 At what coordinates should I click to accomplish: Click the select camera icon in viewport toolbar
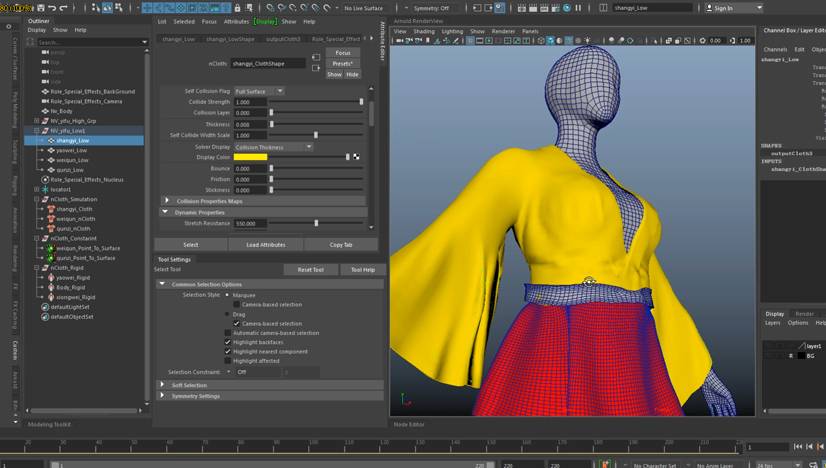point(400,40)
